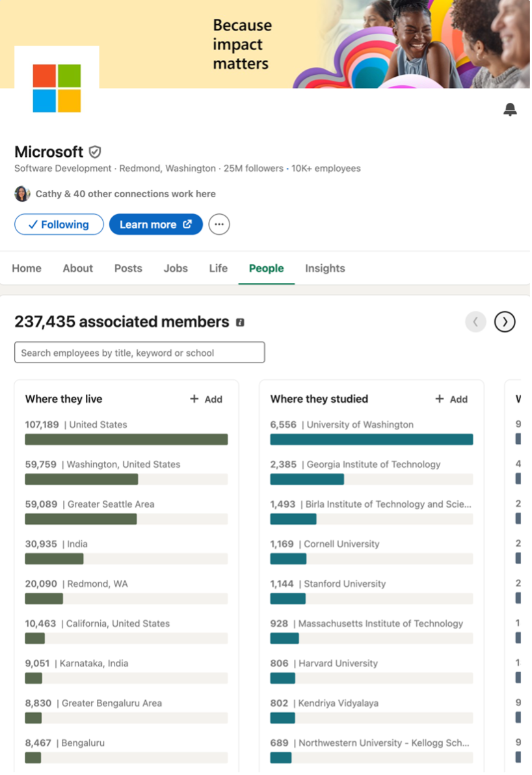The height and width of the screenshot is (775, 532).
Task: Open the more options ellipsis menu
Action: [x=219, y=224]
